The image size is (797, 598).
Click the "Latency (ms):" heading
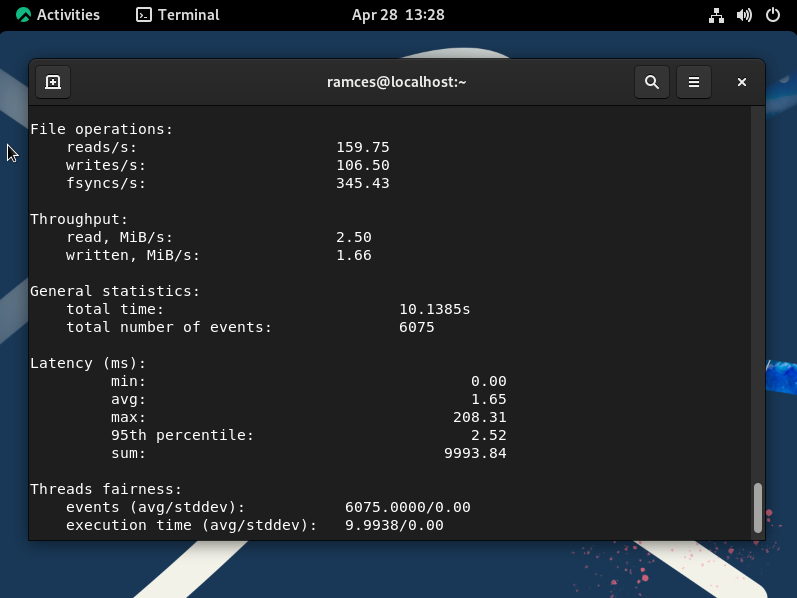(88, 364)
